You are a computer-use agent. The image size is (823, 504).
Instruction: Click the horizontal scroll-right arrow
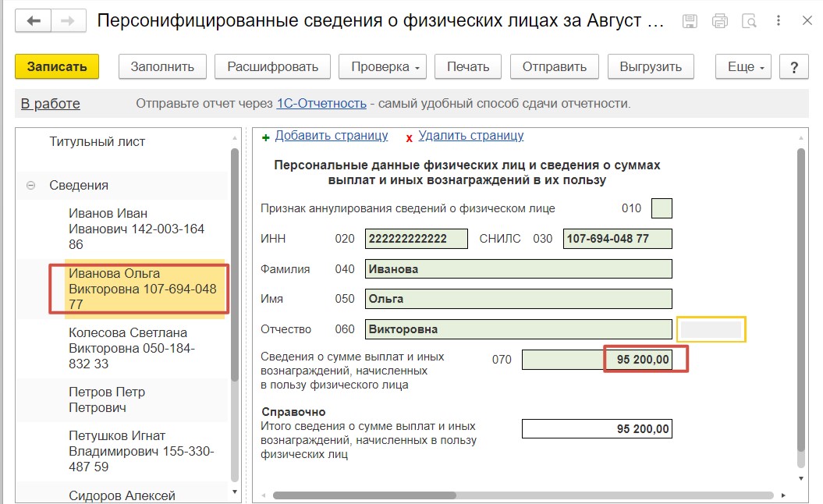(x=783, y=495)
